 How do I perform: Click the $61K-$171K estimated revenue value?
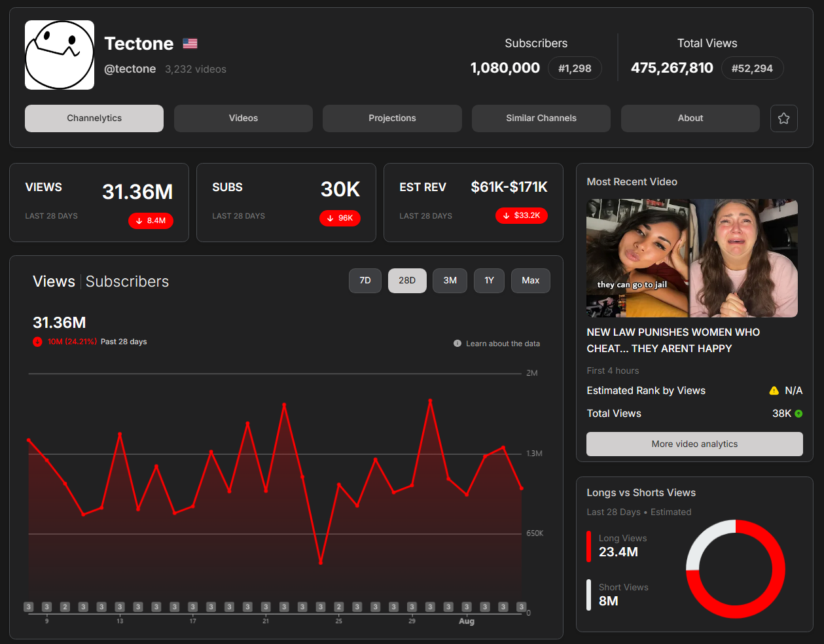[x=509, y=187]
